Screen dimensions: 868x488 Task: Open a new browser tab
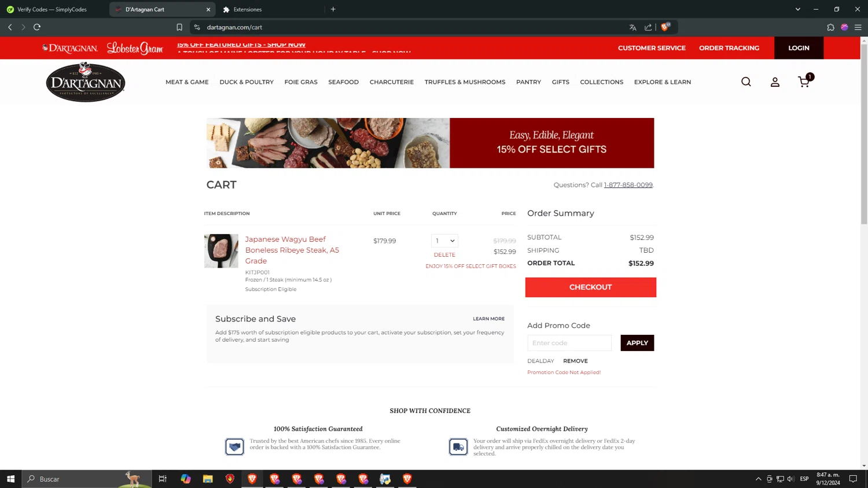point(333,9)
